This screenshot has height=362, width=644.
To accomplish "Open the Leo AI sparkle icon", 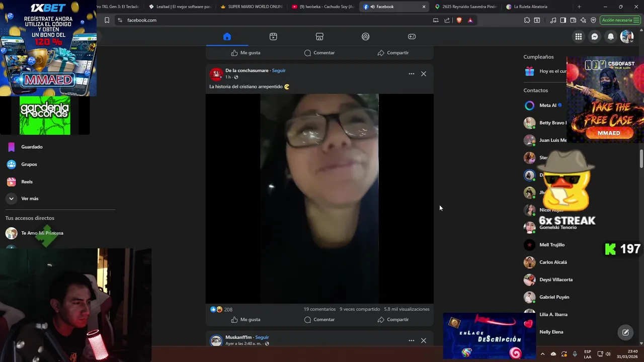I will [x=583, y=20].
